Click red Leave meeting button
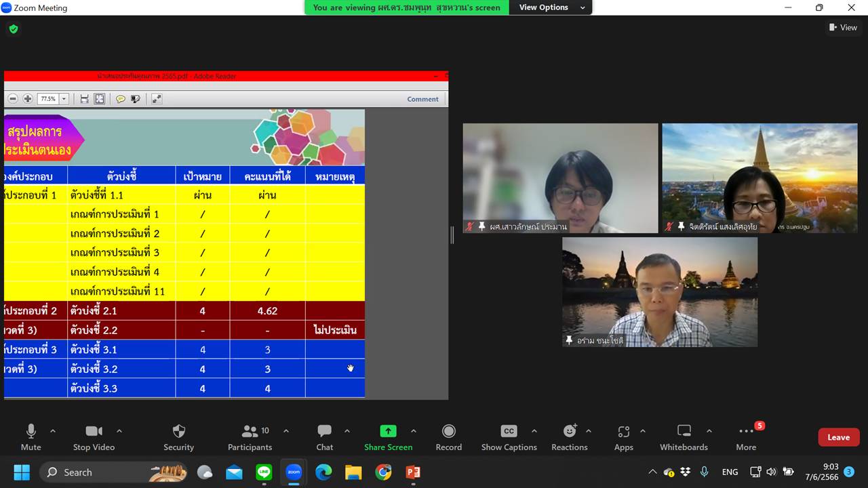 [x=839, y=437]
